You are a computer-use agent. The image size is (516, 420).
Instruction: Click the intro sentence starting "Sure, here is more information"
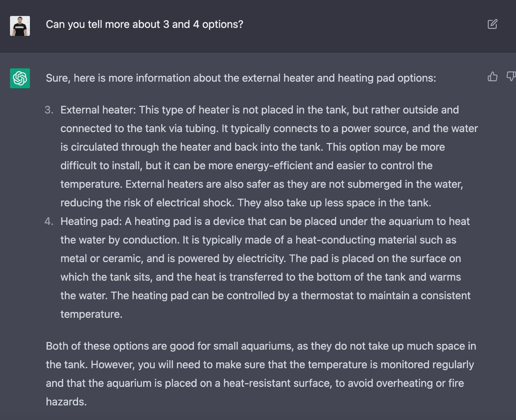pos(241,78)
